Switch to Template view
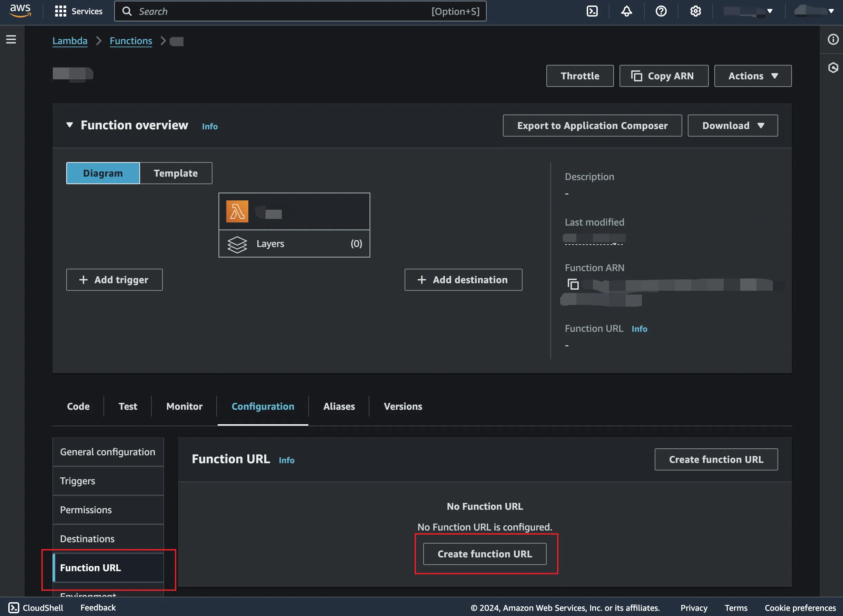The image size is (843, 616). 176,173
